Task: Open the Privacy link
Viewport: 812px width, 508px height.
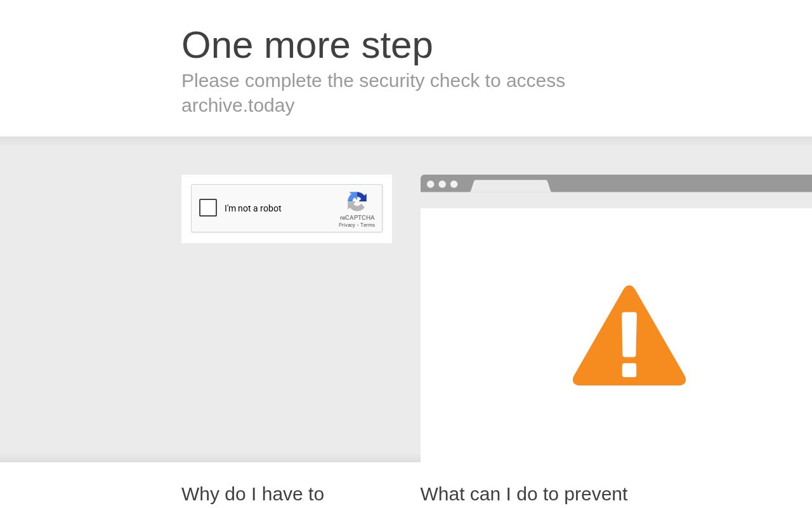Action: [346, 225]
